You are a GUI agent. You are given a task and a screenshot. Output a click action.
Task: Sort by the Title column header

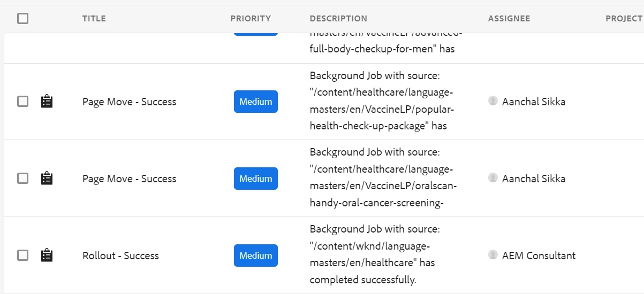(94, 19)
